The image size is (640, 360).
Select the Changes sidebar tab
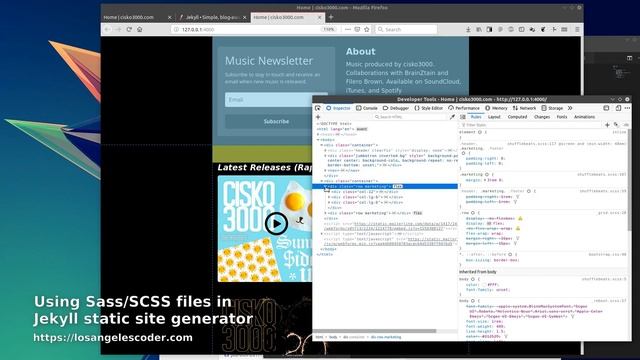(542, 117)
